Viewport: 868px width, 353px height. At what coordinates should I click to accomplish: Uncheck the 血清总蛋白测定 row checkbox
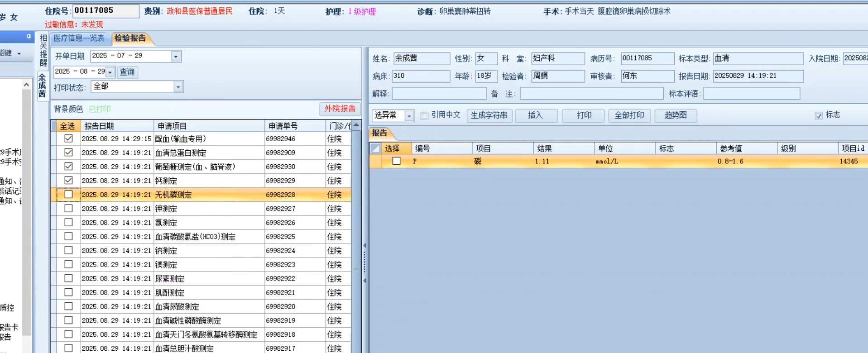point(68,153)
